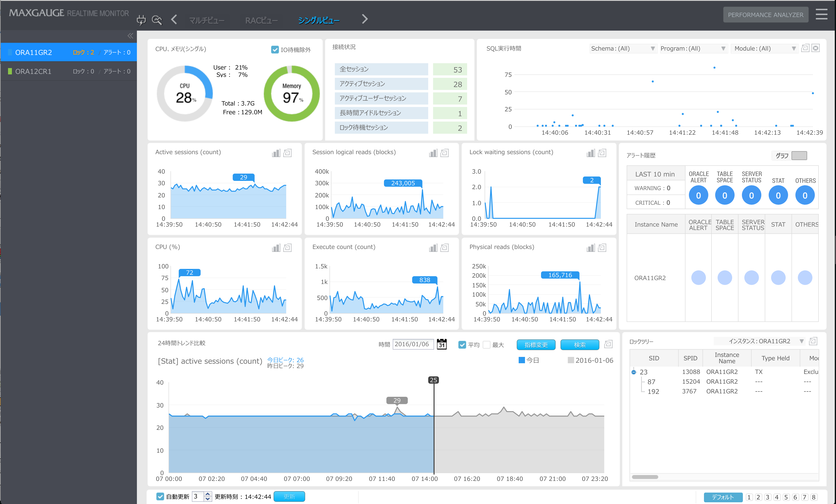Click the date field 2016/01/06

tap(413, 344)
